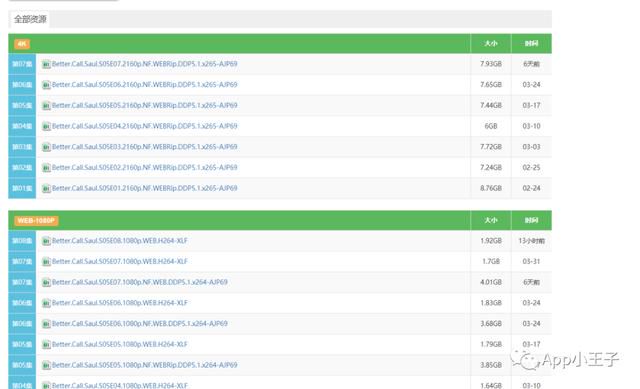Screen dimensions: 640x389
Task: Click 第08集 badge in the WEB-1080P list
Action: (22, 241)
